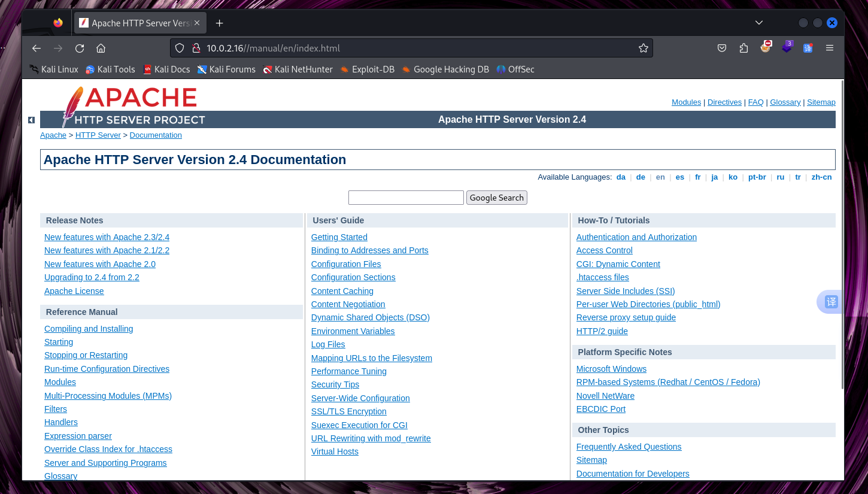Click the shield tracking protection icon

(x=180, y=48)
